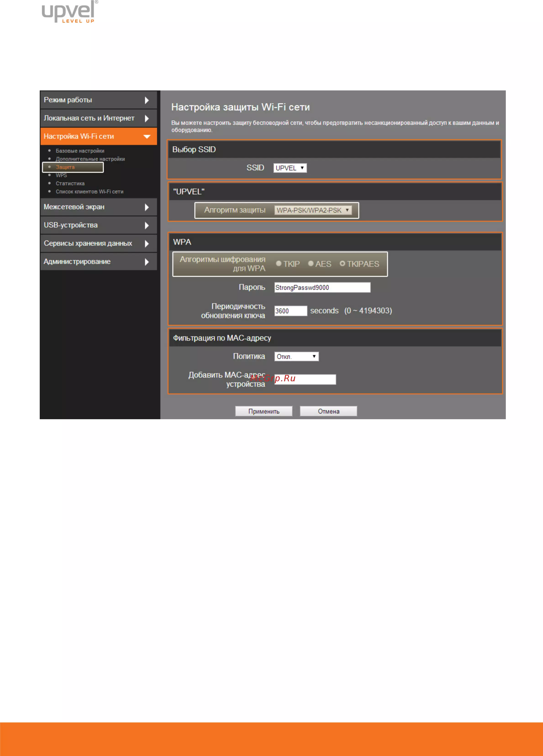The image size is (543, 756).
Task: Open the SSID UPVEL dropdown
Action: tap(290, 168)
